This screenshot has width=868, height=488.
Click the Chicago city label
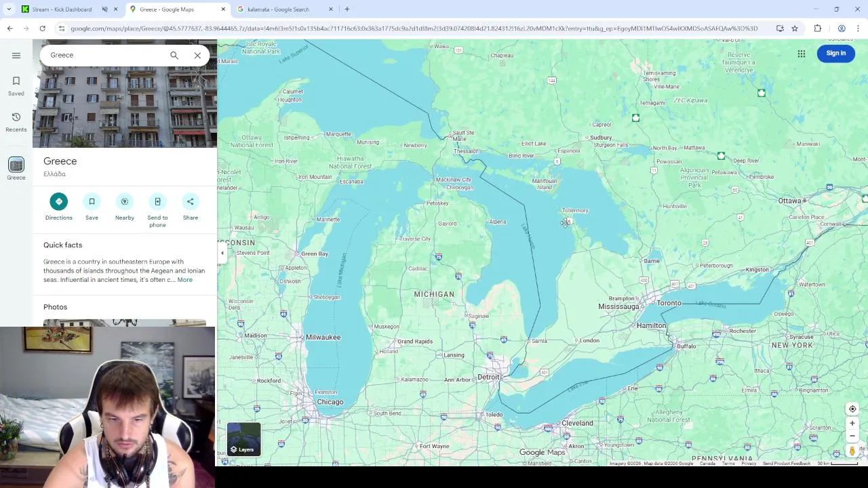330,402
